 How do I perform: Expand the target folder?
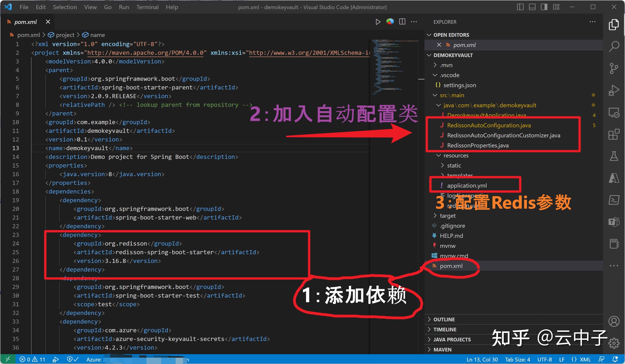pos(435,216)
